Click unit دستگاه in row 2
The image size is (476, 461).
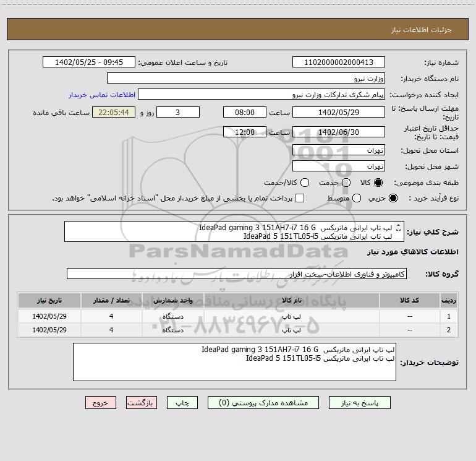[173, 330]
